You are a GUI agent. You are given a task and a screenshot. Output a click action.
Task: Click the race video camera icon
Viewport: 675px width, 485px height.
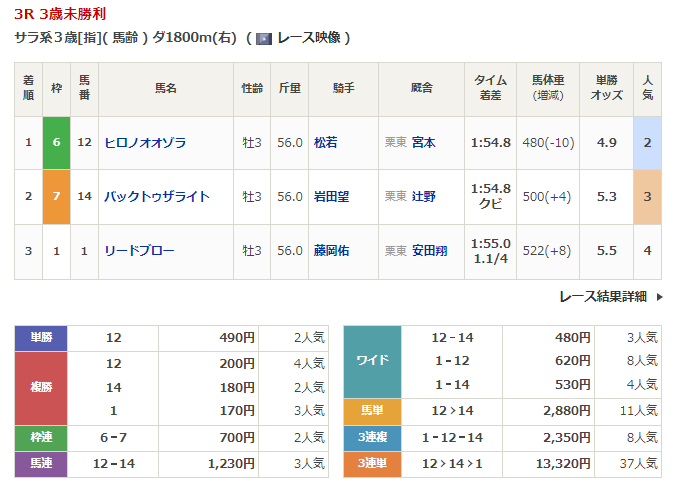(x=264, y=38)
